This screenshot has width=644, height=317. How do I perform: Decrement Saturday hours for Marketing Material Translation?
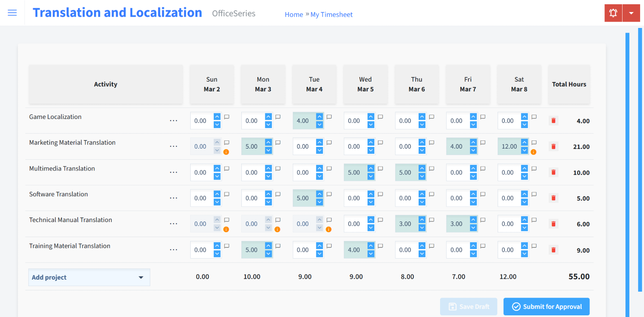[524, 149]
